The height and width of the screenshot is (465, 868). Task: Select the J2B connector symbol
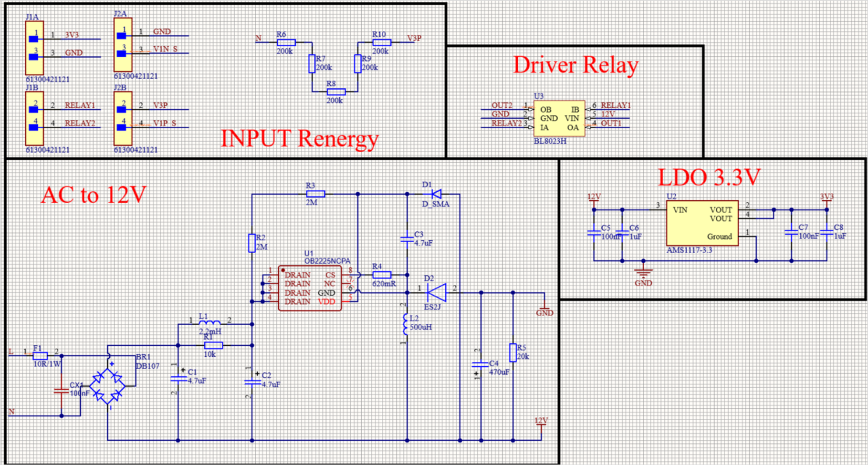(123, 118)
